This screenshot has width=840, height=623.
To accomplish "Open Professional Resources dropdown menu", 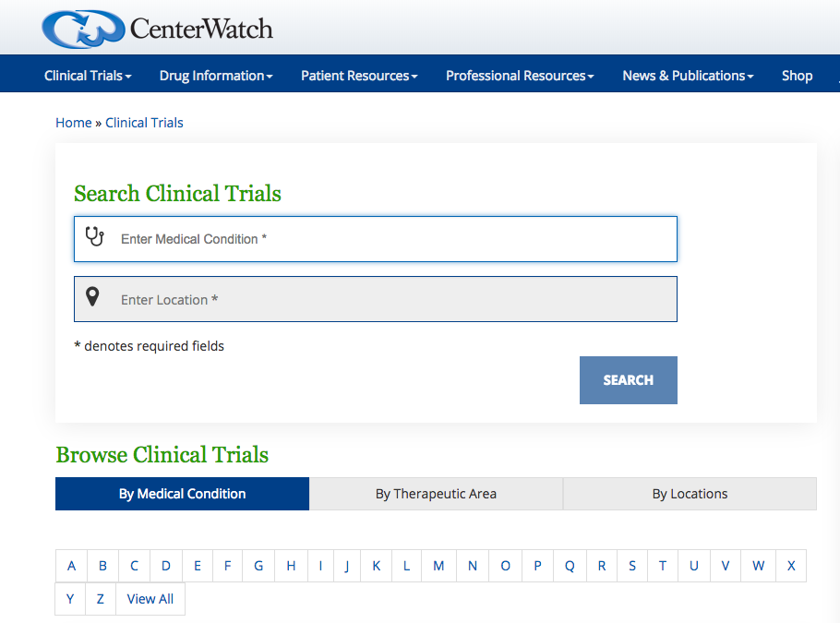I will pos(520,76).
